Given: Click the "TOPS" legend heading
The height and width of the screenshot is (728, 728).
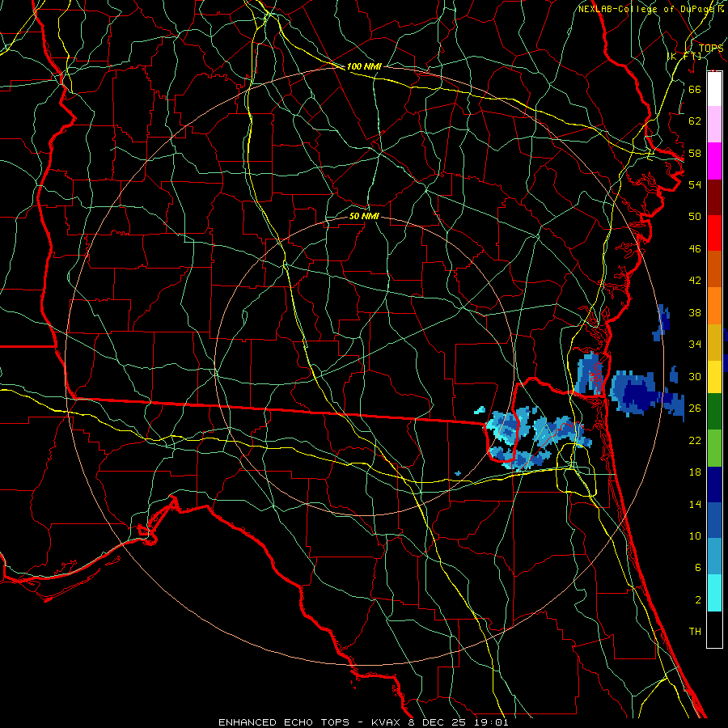Looking at the screenshot, I should [x=711, y=48].
